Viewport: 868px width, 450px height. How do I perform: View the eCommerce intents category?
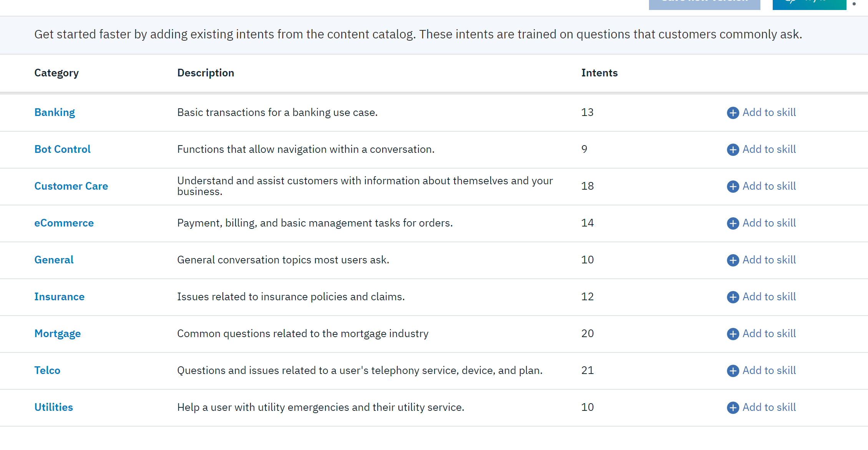[64, 223]
